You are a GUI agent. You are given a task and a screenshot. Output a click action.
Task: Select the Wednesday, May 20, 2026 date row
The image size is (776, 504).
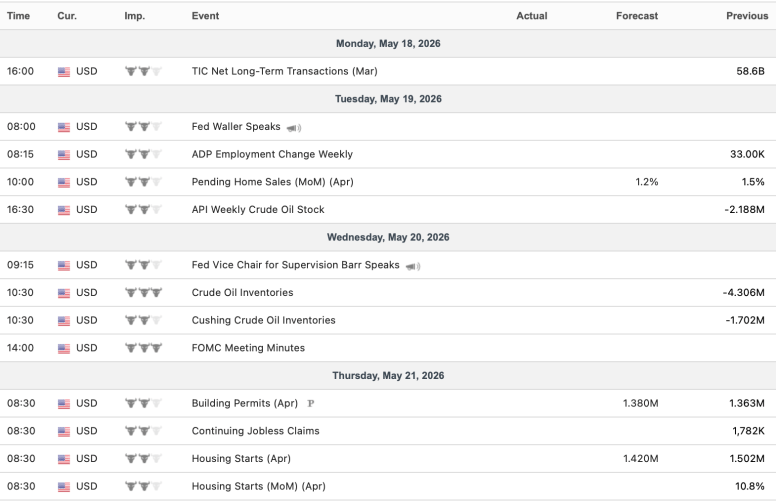pos(388,237)
